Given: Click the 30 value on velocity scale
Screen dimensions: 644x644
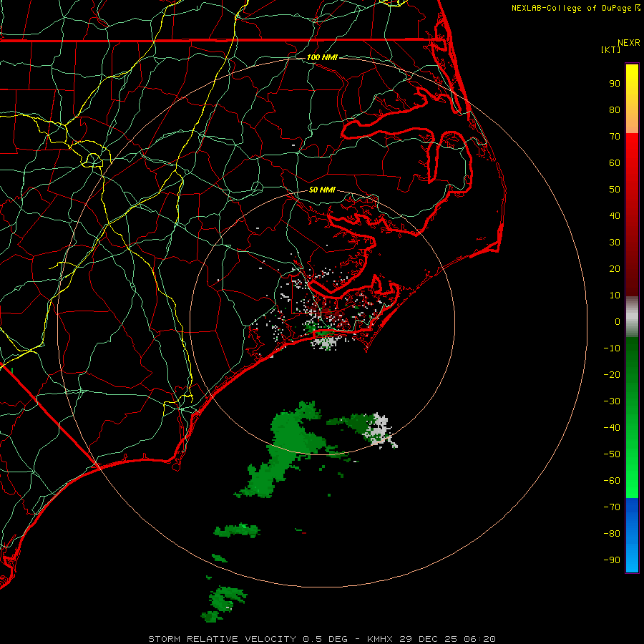Looking at the screenshot, I should point(615,243).
